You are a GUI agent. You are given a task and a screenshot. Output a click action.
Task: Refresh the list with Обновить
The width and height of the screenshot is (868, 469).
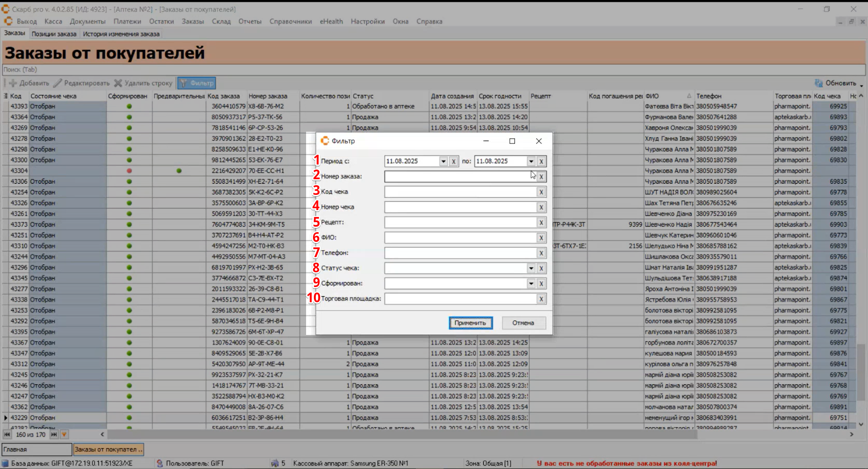pos(836,83)
